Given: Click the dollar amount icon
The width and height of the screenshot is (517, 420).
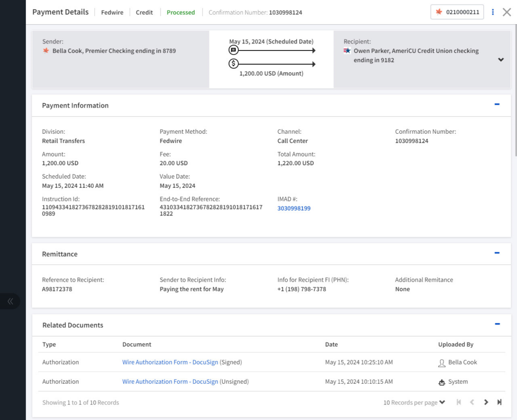Looking at the screenshot, I should tap(233, 64).
